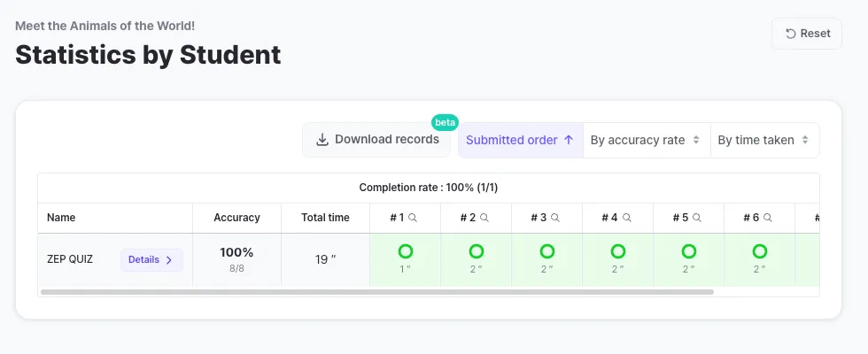
Task: Sort students by time taken
Action: tap(763, 140)
